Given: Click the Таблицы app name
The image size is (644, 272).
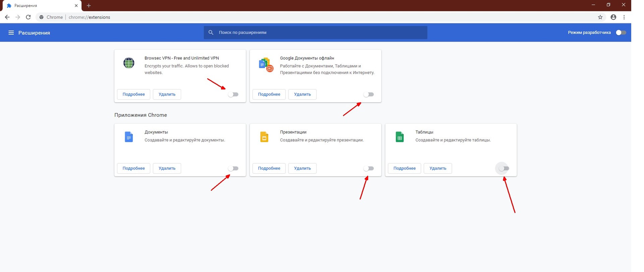Looking at the screenshot, I should click(x=424, y=132).
